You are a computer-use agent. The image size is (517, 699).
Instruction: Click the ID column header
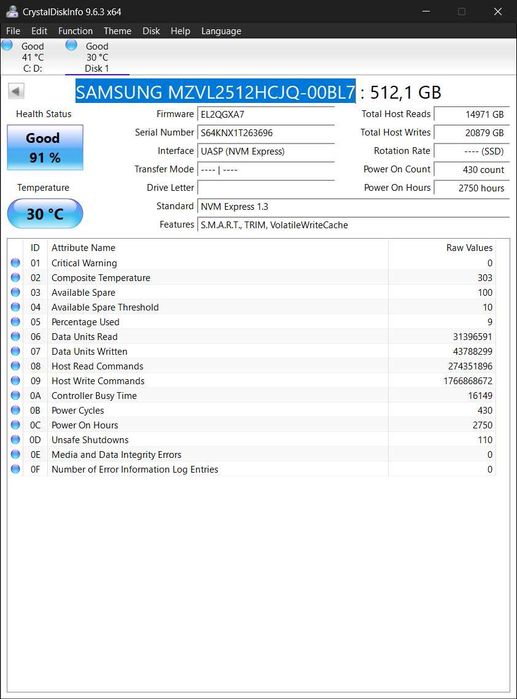[x=35, y=247]
